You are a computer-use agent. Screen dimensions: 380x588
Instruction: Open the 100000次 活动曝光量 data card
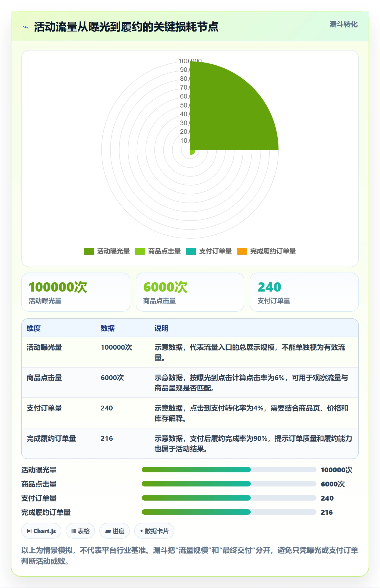(x=76, y=292)
